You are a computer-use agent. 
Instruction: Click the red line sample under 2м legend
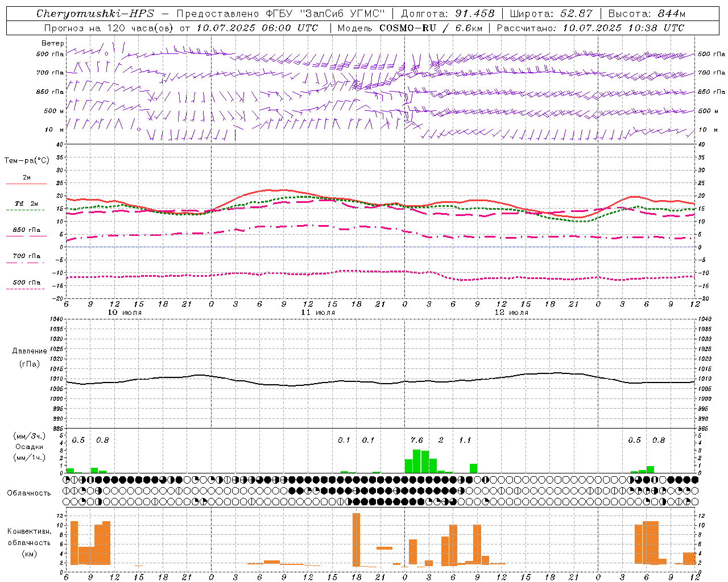26,184
